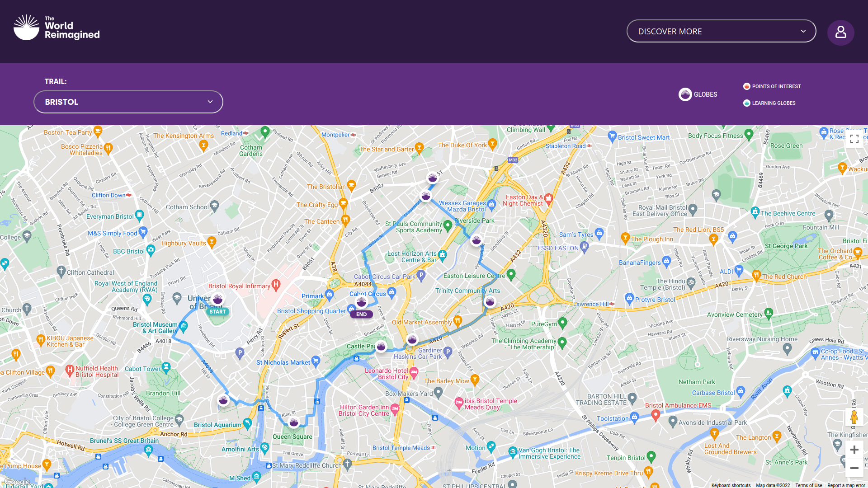Click the END trail marker
Screen dimensions: 868x488
[361, 314]
